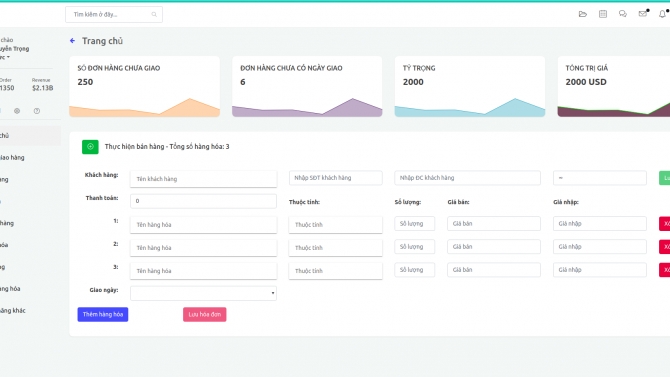Click the Nhập ĐC khách hàng field
The height and width of the screenshot is (377, 670).
click(x=467, y=178)
